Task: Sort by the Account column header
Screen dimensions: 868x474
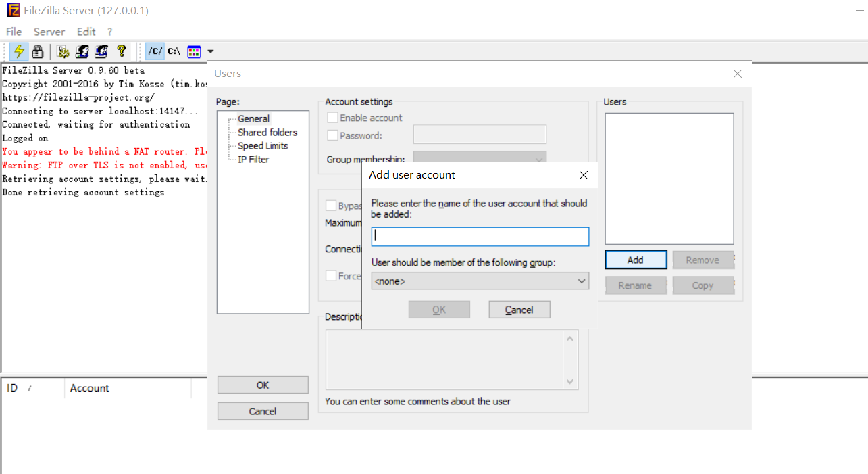Action: pyautogui.click(x=128, y=388)
